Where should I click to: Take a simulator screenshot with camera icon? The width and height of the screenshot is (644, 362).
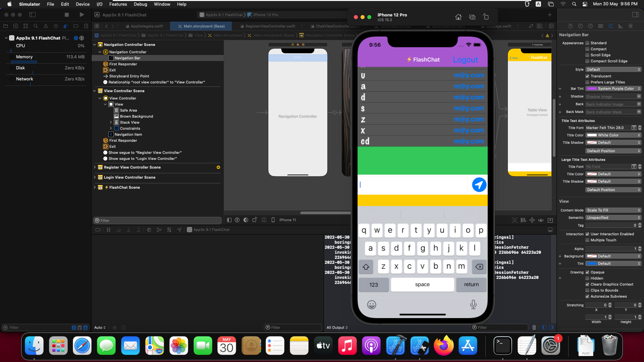(x=472, y=17)
